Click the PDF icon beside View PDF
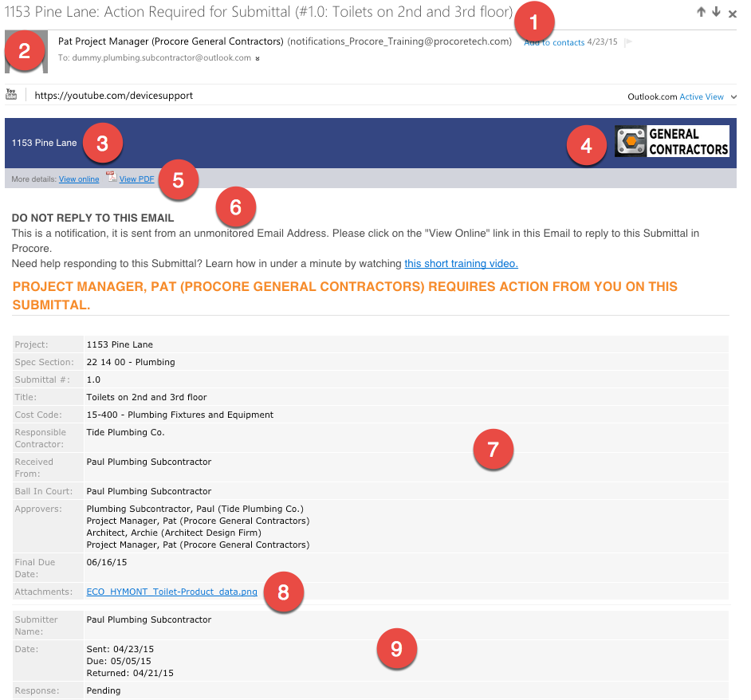Viewport: 751px width, 700px height. [112, 178]
